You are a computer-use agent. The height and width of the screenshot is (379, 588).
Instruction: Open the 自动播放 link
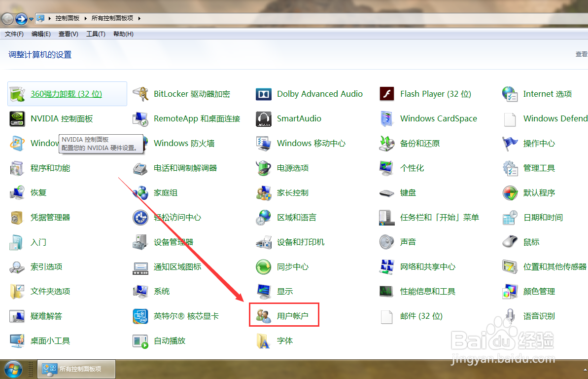click(170, 341)
